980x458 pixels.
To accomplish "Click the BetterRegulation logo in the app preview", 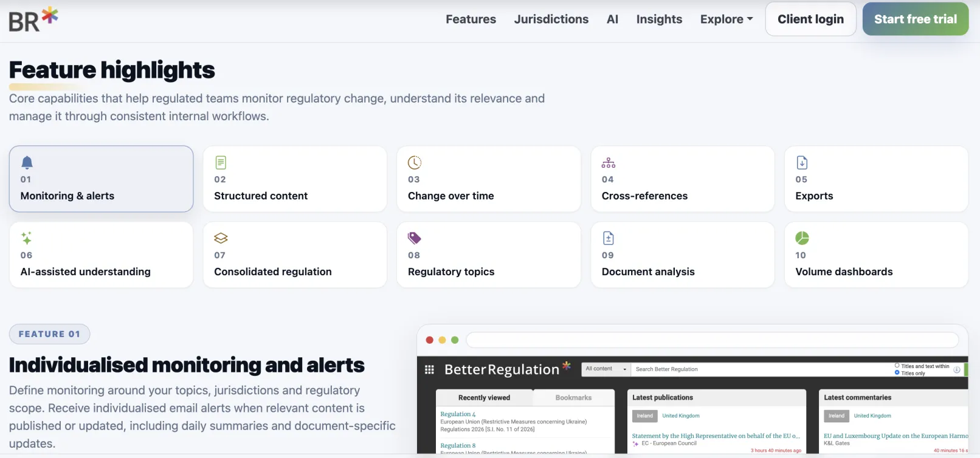I will coord(507,369).
